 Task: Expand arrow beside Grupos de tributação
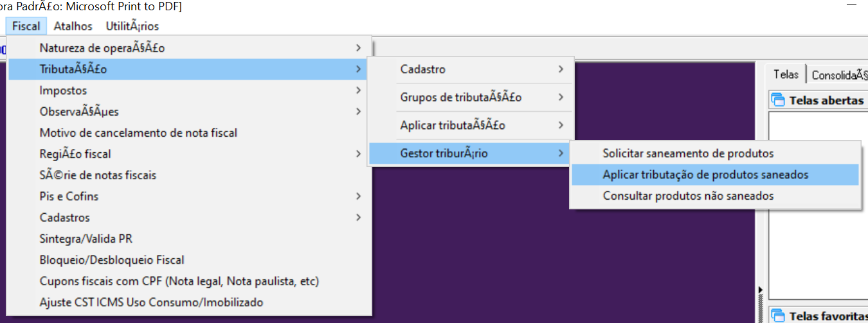pyautogui.click(x=561, y=97)
